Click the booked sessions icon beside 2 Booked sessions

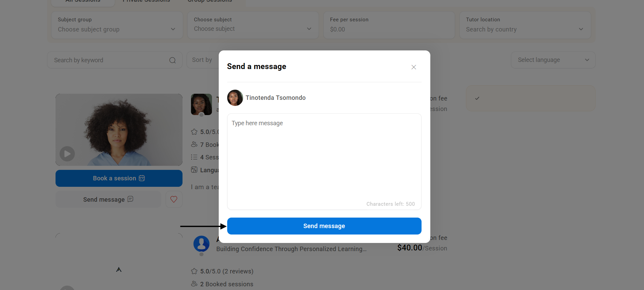coord(194,284)
